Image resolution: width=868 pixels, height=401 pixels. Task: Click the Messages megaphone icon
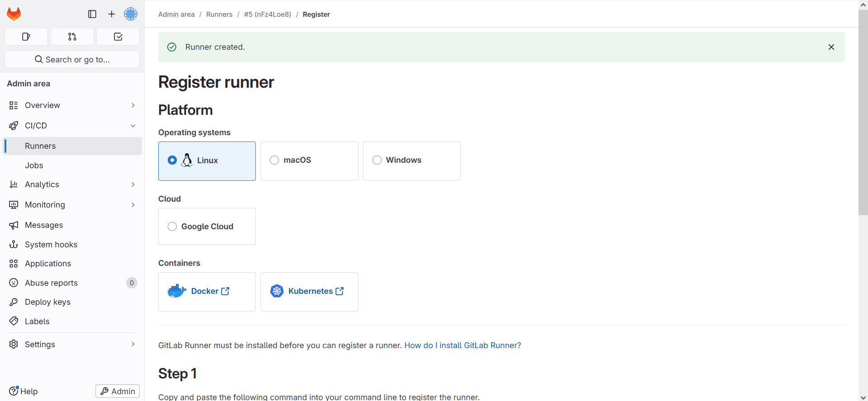(14, 225)
